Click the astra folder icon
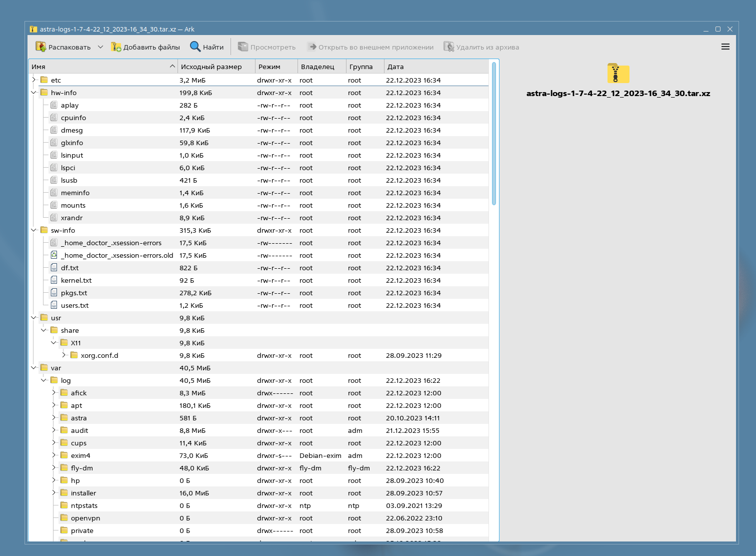 [64, 418]
